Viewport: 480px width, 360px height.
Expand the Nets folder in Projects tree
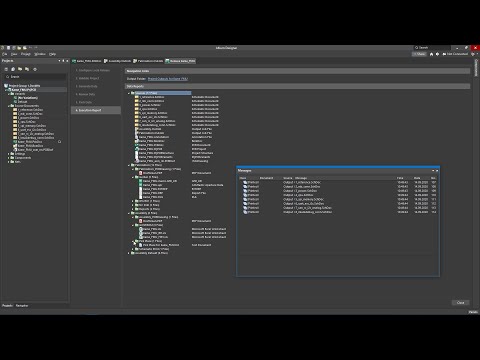coord(9,162)
